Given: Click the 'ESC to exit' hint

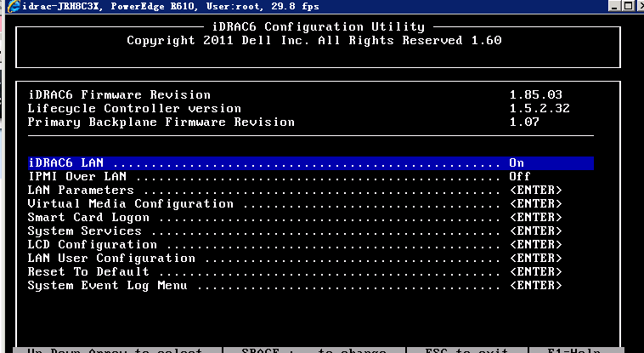Looking at the screenshot, I should pos(466,350).
